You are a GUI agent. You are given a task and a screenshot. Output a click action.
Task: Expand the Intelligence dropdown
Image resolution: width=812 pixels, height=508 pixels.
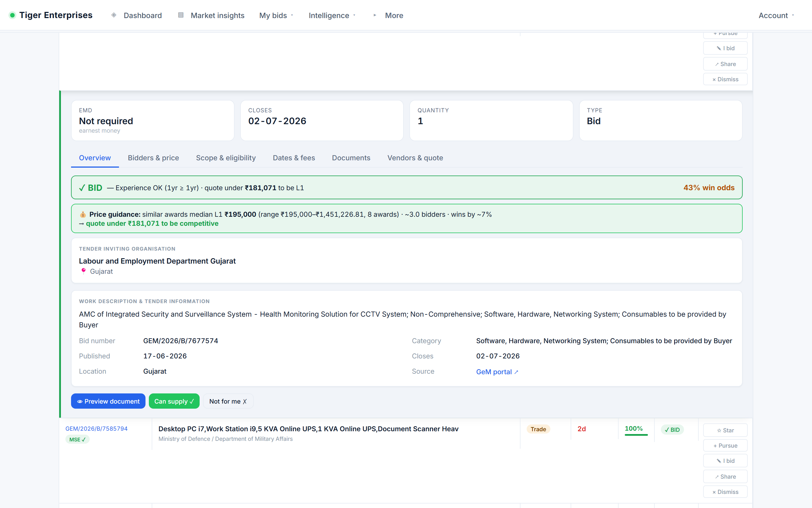[332, 15]
